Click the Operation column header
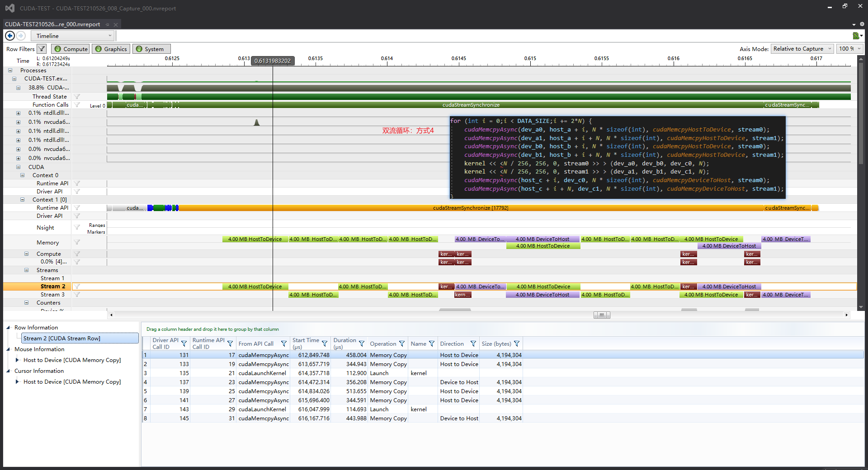The width and height of the screenshot is (868, 470). (383, 343)
